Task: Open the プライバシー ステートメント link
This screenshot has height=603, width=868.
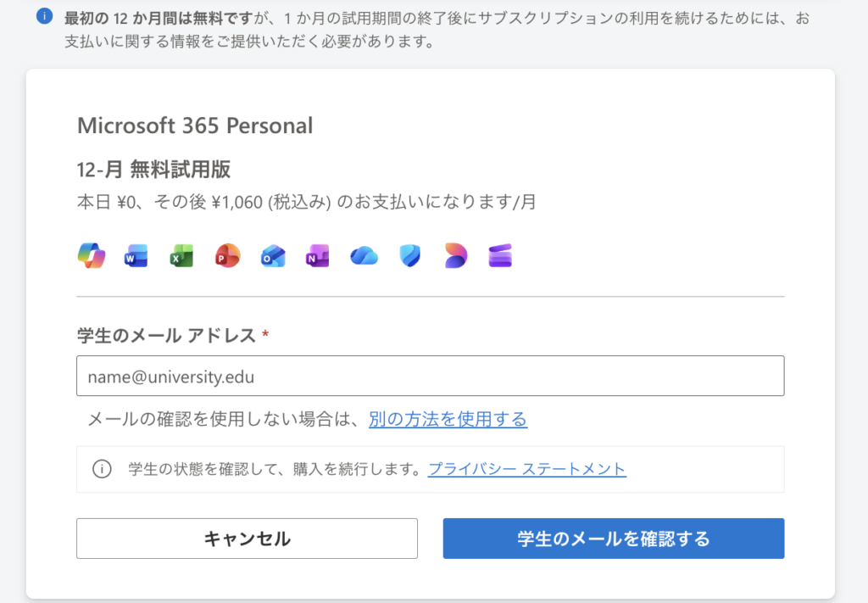Action: point(526,469)
